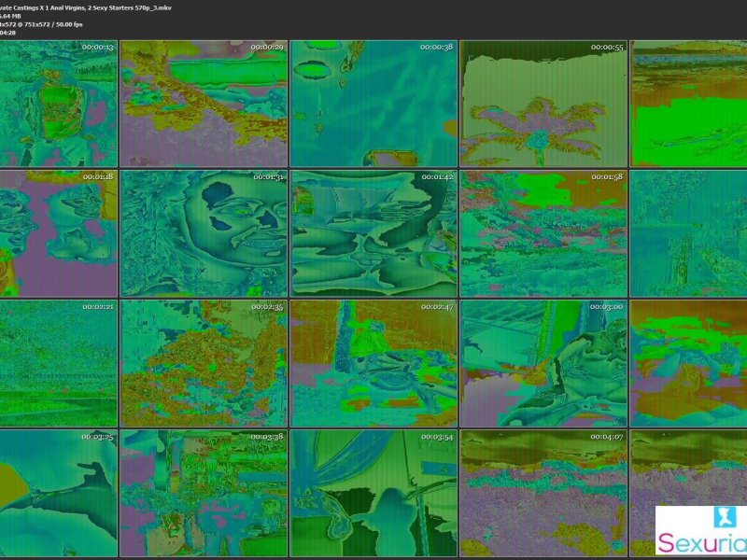The width and height of the screenshot is (747, 560).
Task: Select the partially visible thumbnail ending the first row
Action: coord(689,104)
